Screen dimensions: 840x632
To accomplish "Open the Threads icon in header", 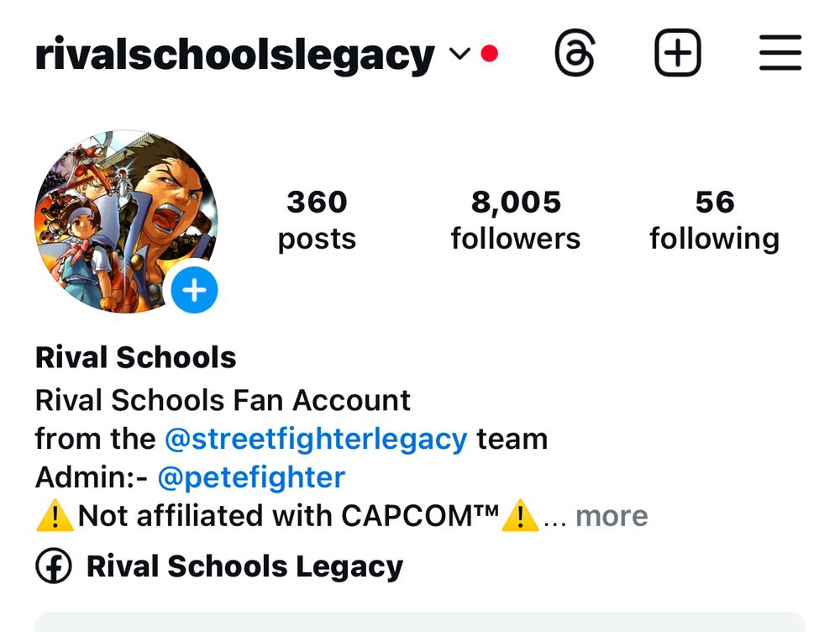I will point(575,53).
